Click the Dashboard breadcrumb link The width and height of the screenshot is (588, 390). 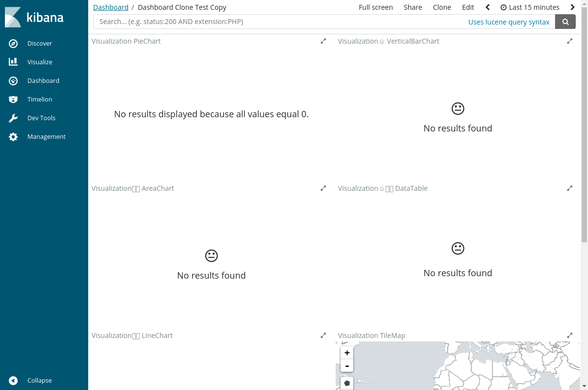point(111,7)
